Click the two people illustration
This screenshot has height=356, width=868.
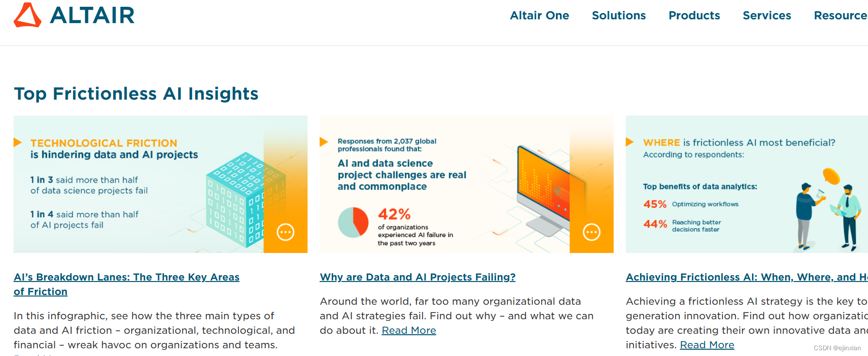coord(828,213)
